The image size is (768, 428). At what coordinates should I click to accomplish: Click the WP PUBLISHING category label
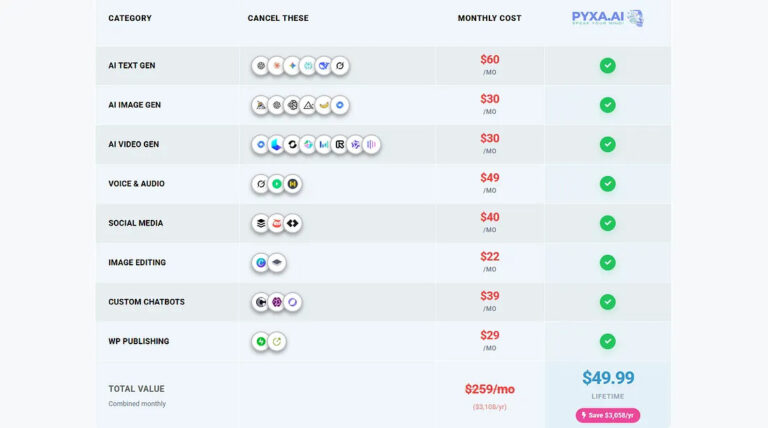[139, 341]
